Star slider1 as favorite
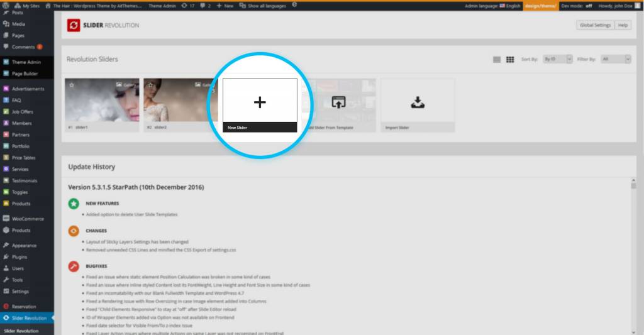This screenshot has height=335, width=644. 72,85
